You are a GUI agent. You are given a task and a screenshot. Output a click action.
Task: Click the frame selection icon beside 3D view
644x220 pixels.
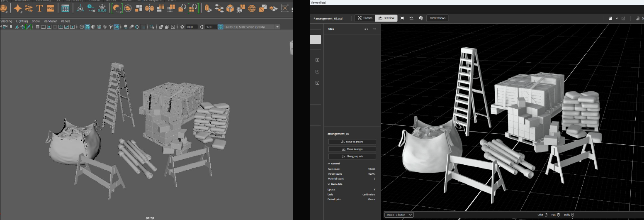click(402, 18)
